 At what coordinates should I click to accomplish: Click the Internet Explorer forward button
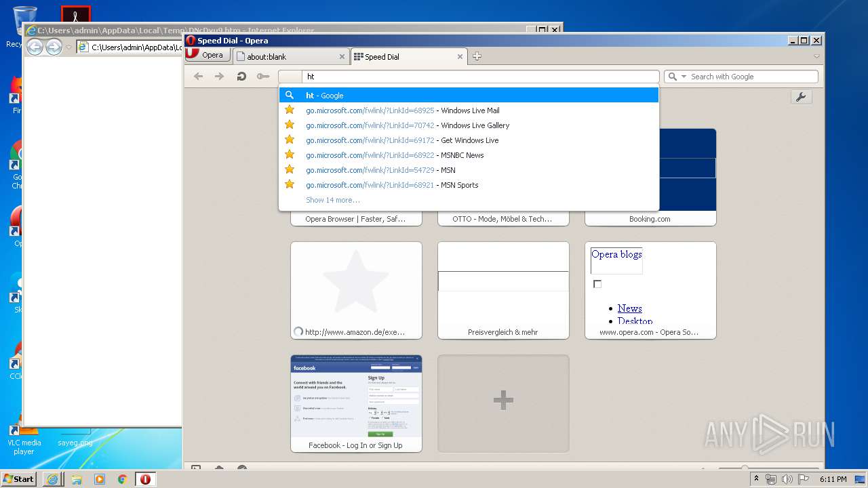[54, 47]
